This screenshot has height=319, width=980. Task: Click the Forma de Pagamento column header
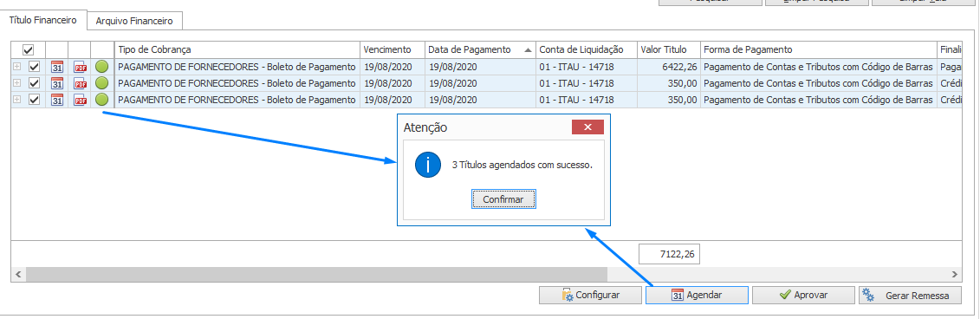click(x=819, y=49)
